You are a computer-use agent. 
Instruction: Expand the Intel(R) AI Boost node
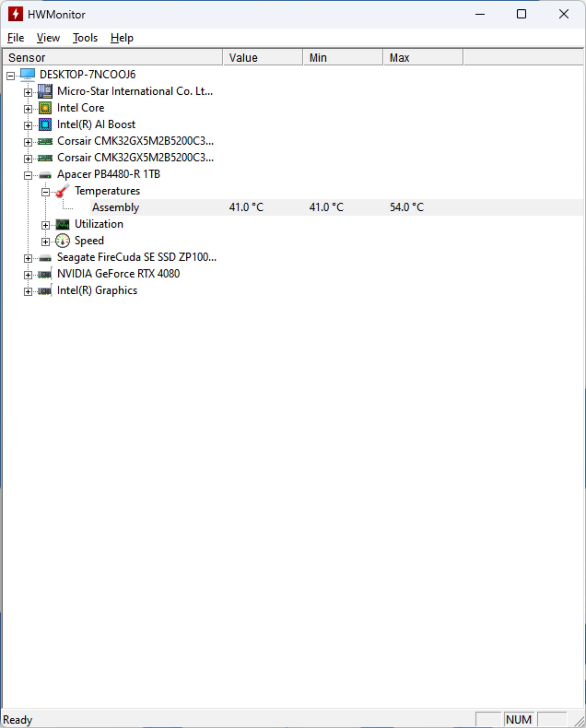click(x=28, y=126)
